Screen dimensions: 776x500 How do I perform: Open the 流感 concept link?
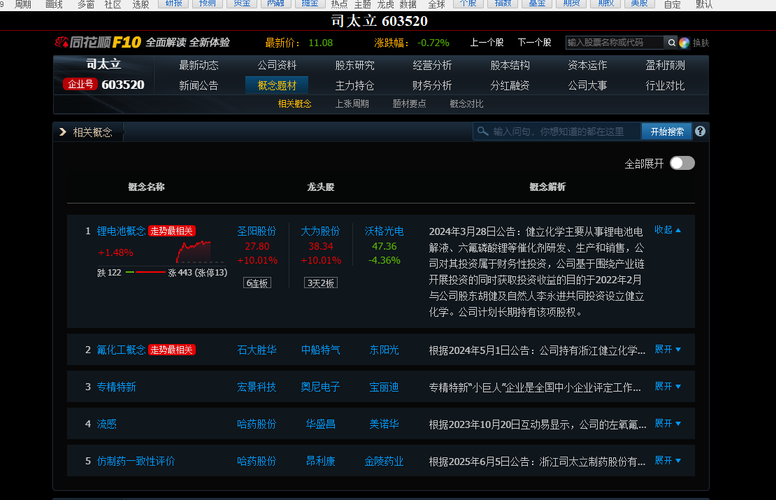click(106, 424)
